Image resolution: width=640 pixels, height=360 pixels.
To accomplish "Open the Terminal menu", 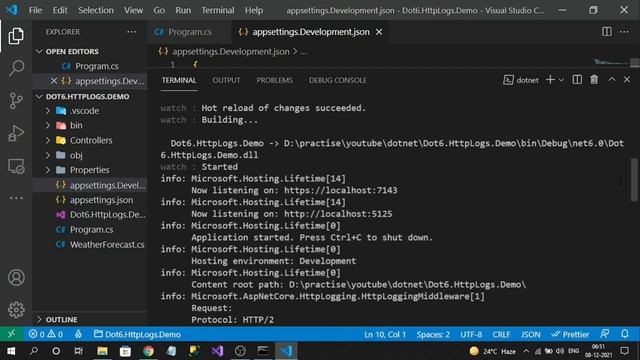I will tap(218, 10).
